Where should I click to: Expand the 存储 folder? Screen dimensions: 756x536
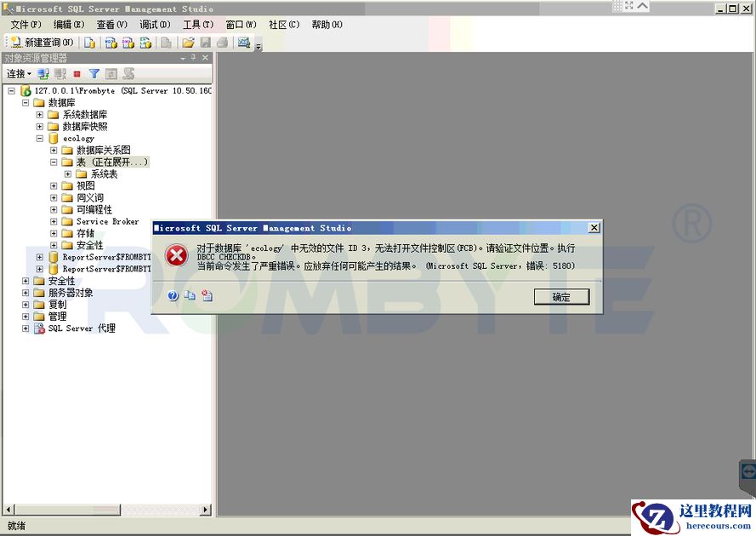[54, 233]
